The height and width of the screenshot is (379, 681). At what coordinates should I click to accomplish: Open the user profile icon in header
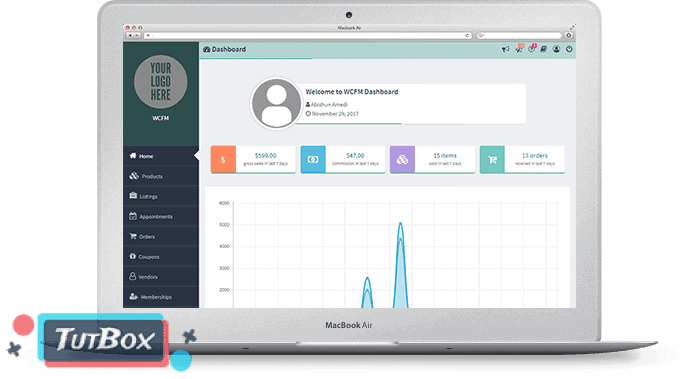pyautogui.click(x=556, y=49)
